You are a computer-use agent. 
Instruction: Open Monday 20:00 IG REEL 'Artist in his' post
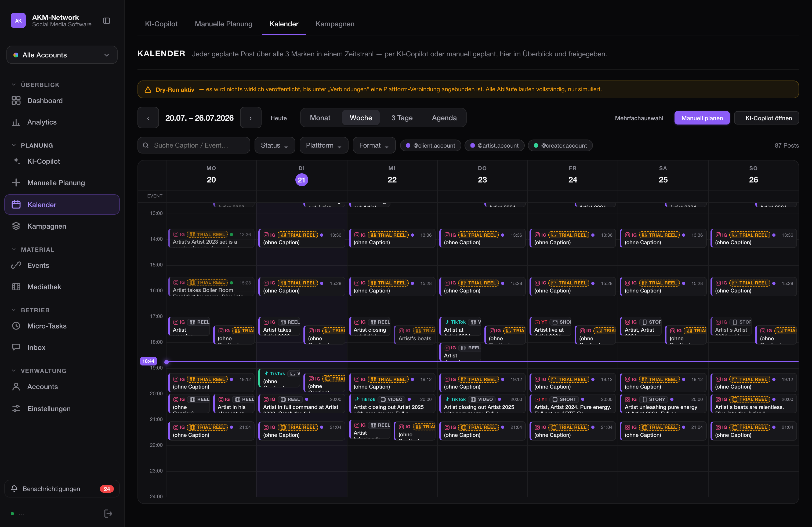234,403
